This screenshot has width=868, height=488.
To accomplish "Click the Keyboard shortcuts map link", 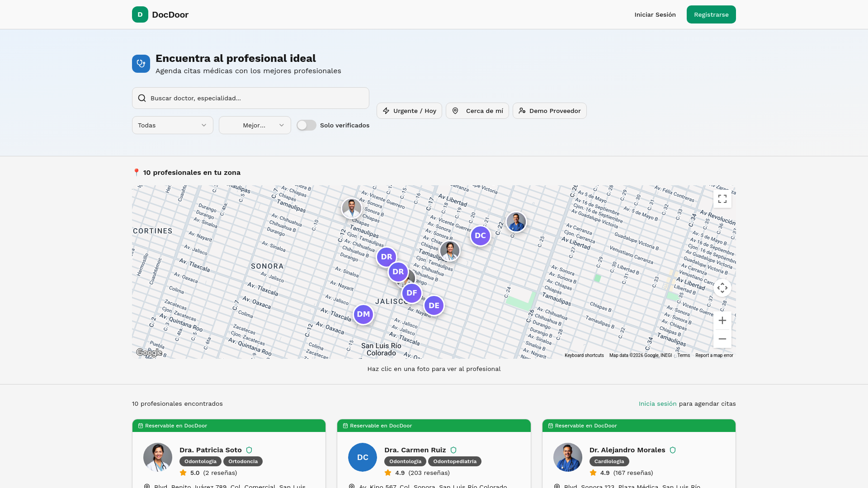I will pyautogui.click(x=584, y=355).
